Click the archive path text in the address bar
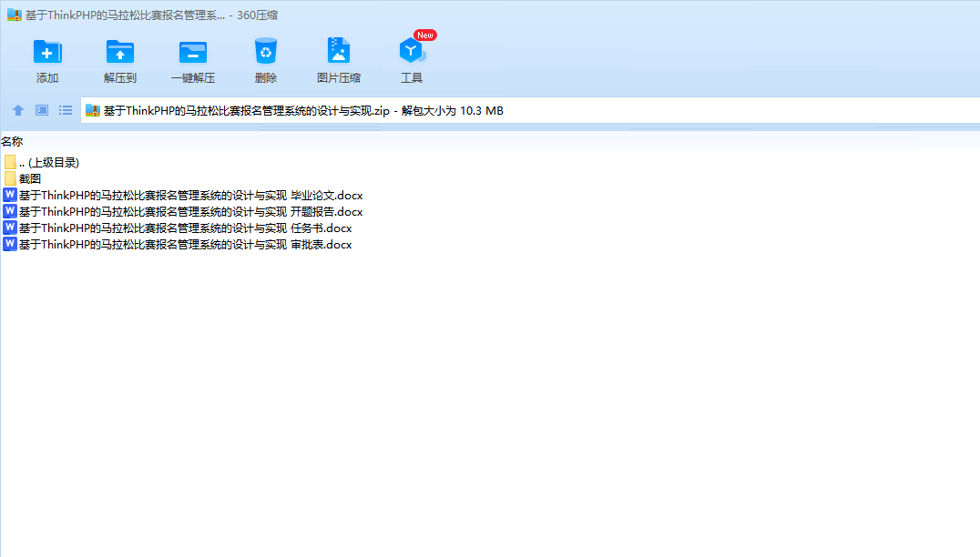Viewport: 980px width, 557px height. pos(303,110)
